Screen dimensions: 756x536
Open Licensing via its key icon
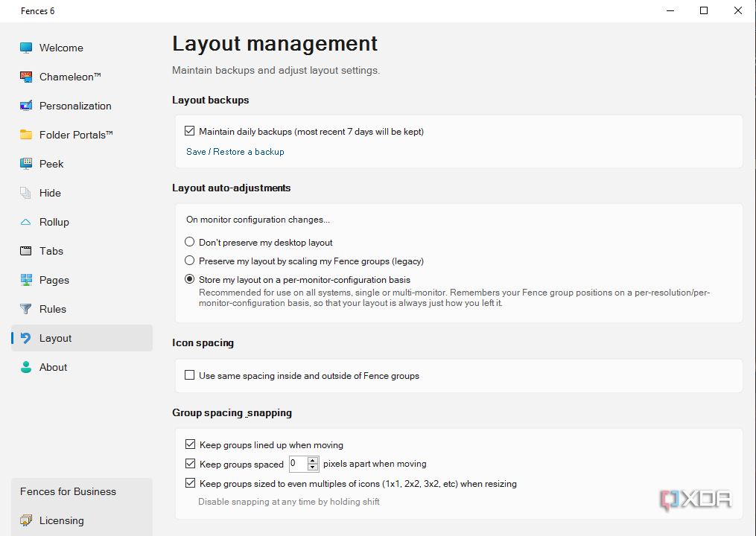pos(25,520)
